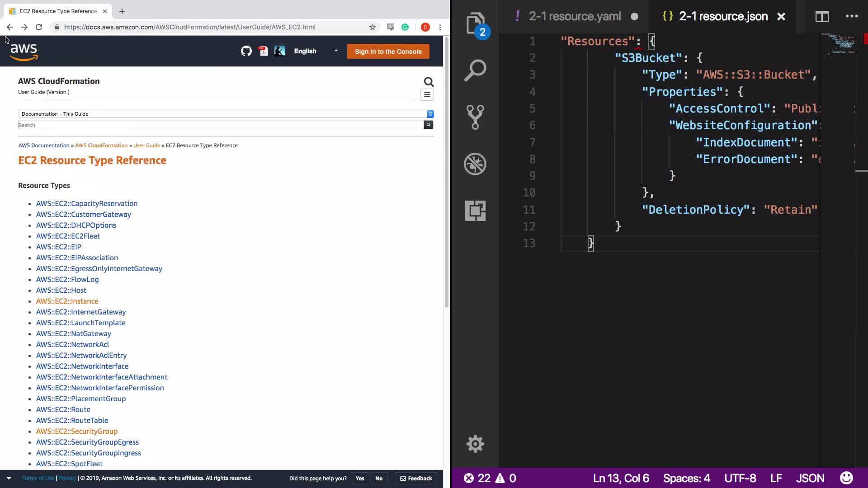Bookmark the page with the star icon
Image resolution: width=868 pixels, height=488 pixels.
click(x=372, y=27)
